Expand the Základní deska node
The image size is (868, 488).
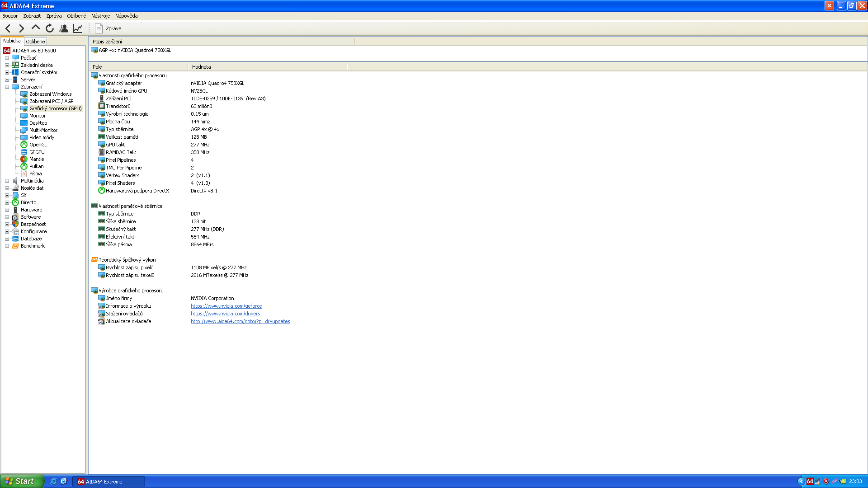(x=7, y=65)
